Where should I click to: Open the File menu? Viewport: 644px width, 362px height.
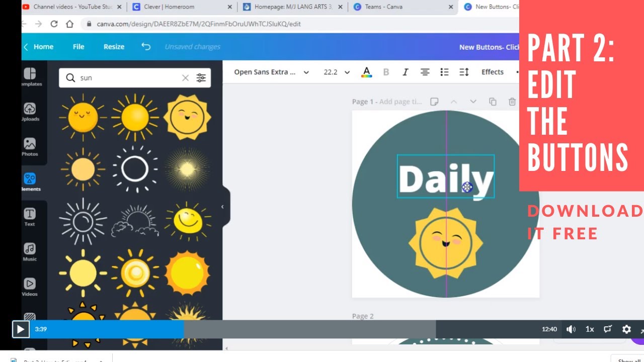(x=78, y=47)
